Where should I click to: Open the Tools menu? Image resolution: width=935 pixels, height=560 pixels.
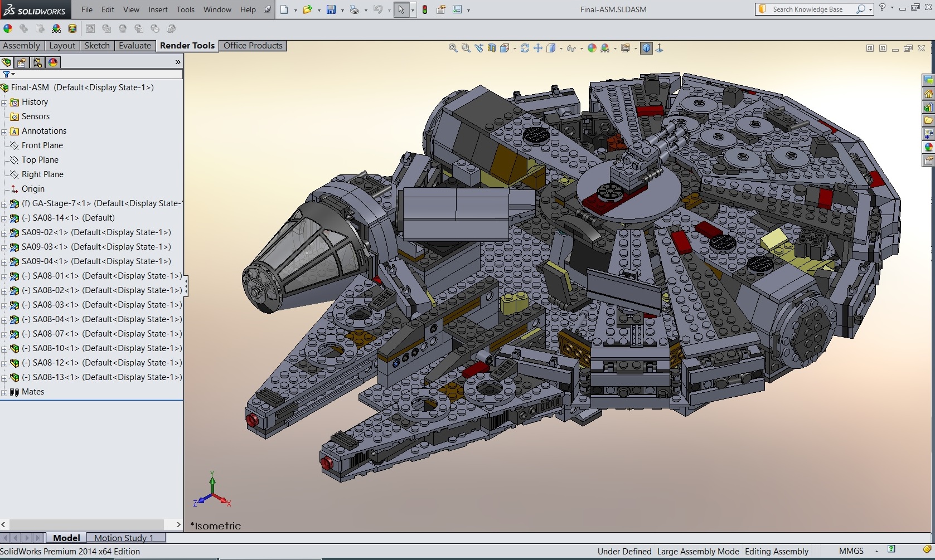[x=186, y=9]
